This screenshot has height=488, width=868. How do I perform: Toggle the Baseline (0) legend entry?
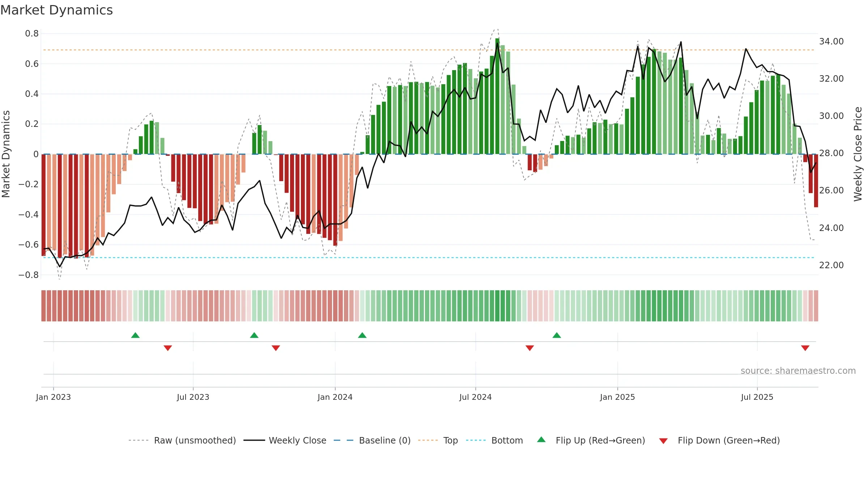coord(372,440)
